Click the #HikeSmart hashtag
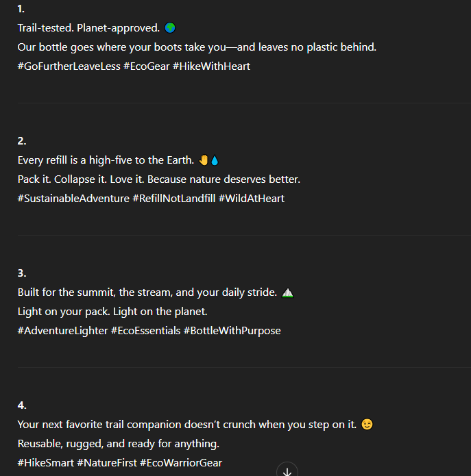Viewport: 471px width, 476px height. 46,463
